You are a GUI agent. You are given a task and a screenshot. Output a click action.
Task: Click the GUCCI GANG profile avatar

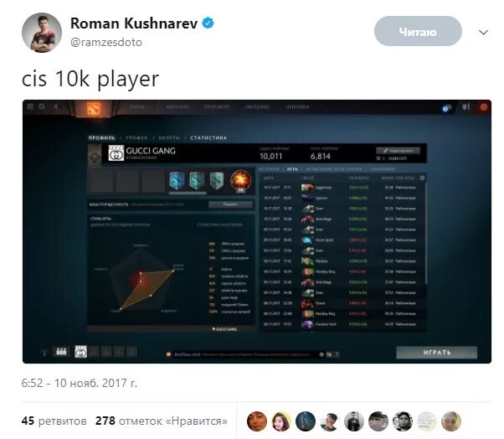116,153
